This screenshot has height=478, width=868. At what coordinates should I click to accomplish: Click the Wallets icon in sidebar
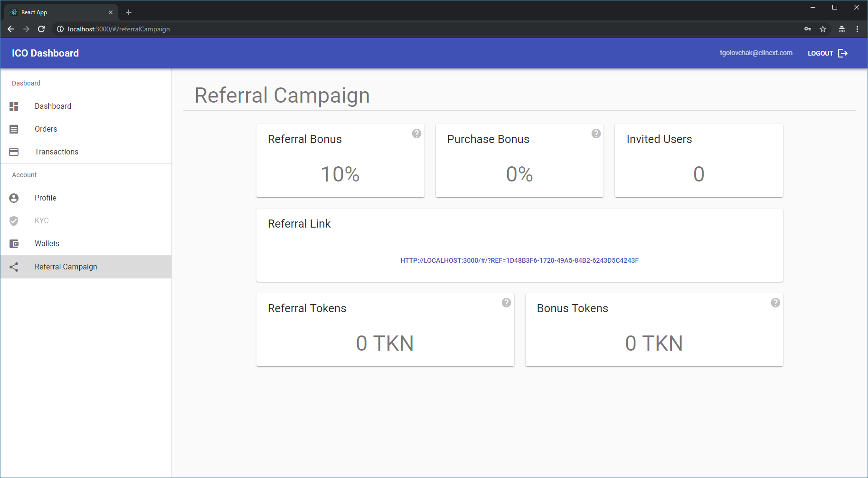pos(14,244)
